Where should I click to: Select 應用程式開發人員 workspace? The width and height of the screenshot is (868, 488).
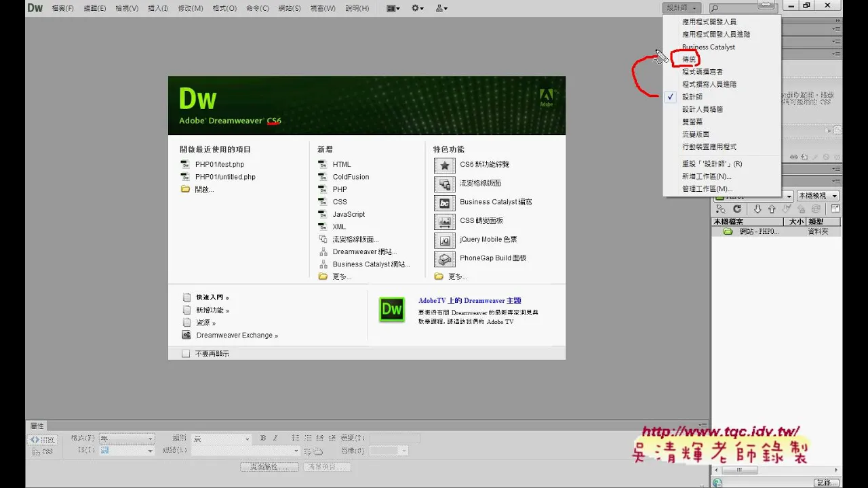[x=709, y=22]
